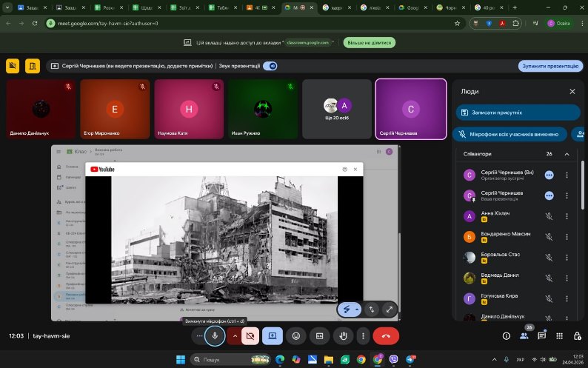This screenshot has height=368, width=588.
Task: Turn off the microphone button
Action: 215,336
